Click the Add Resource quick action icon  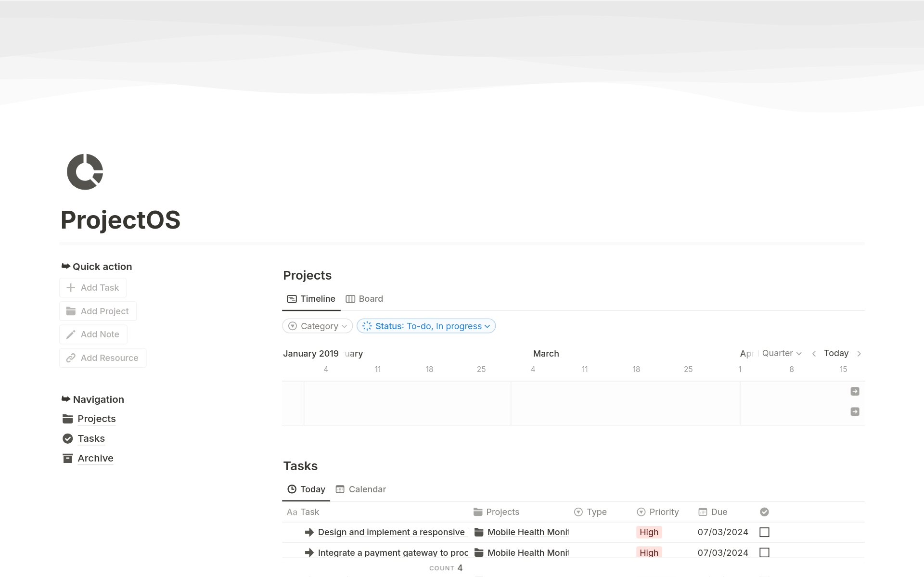pyautogui.click(x=70, y=358)
